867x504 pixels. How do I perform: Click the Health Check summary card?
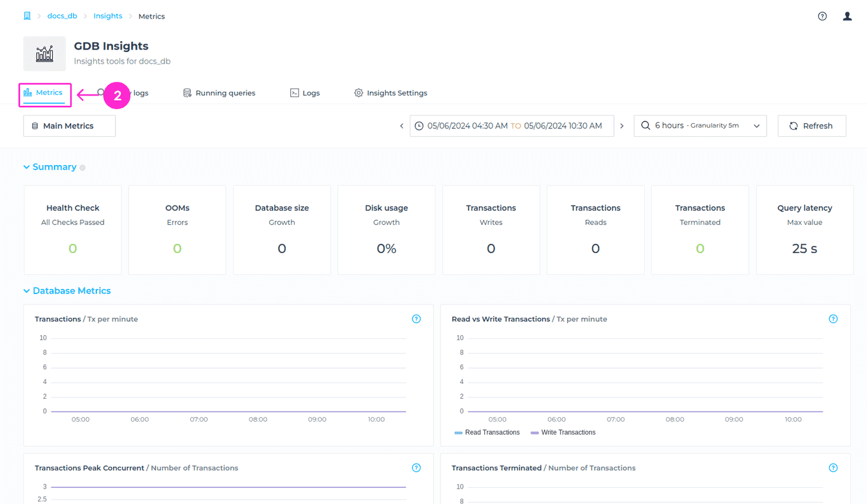pos(73,230)
